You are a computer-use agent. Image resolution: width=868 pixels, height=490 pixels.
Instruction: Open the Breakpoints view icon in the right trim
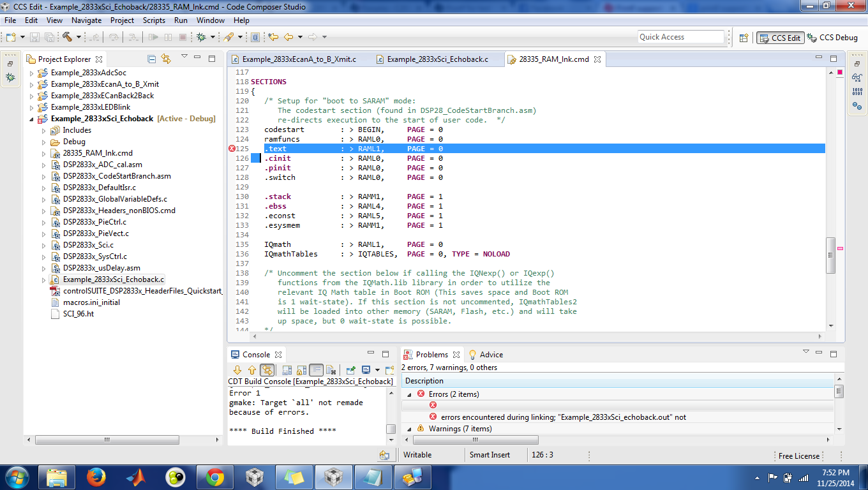pyautogui.click(x=857, y=106)
